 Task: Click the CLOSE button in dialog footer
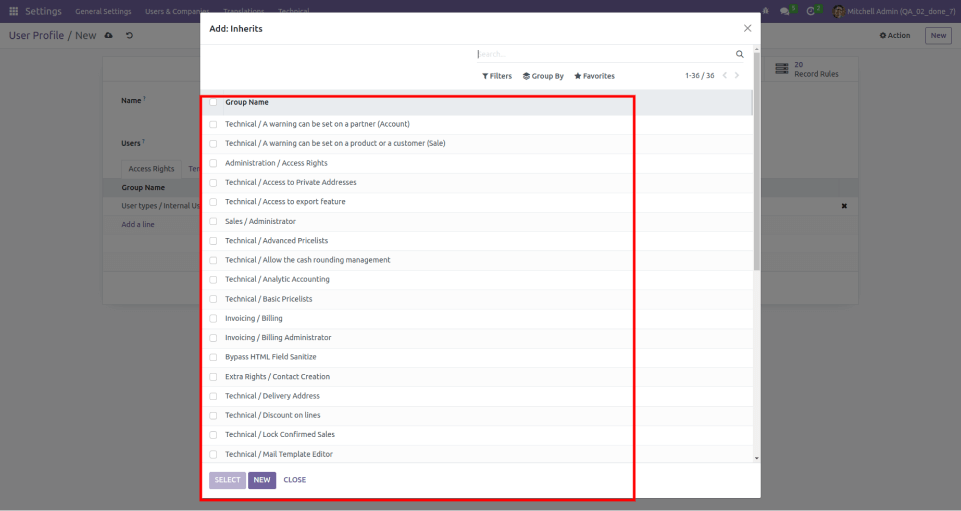294,480
